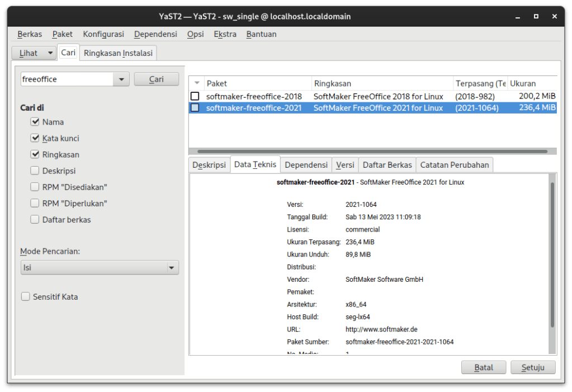This screenshot has width=572, height=392.
Task: Click the Cari search button
Action: pyautogui.click(x=156, y=79)
